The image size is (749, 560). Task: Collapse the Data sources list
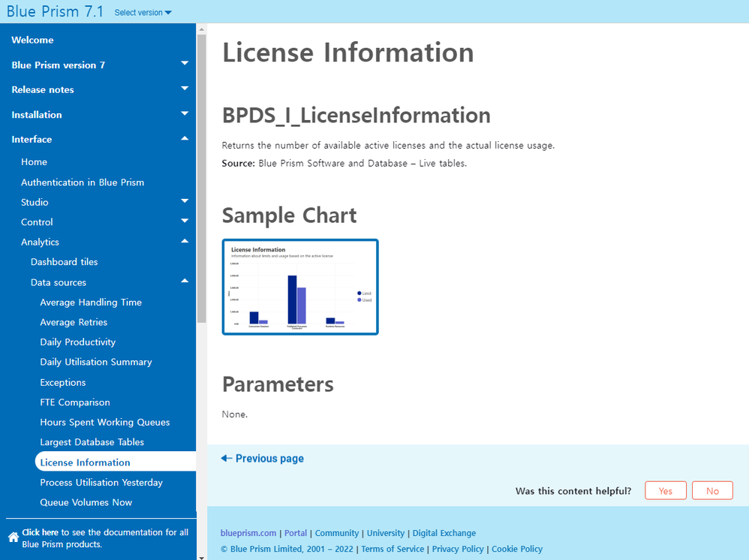tap(185, 282)
